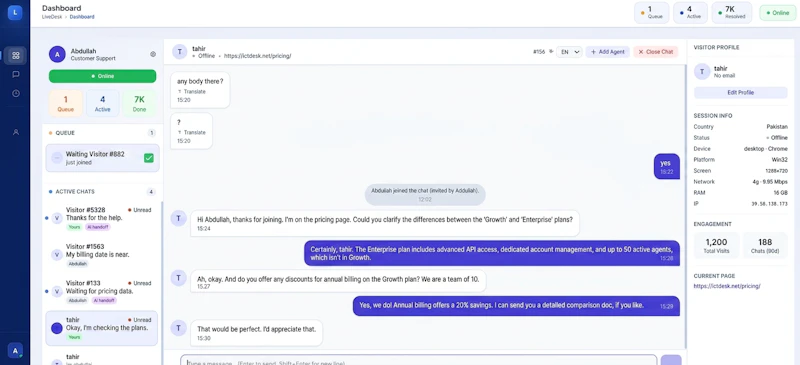
Task: Select the 7K Done stat card
Action: point(139,104)
